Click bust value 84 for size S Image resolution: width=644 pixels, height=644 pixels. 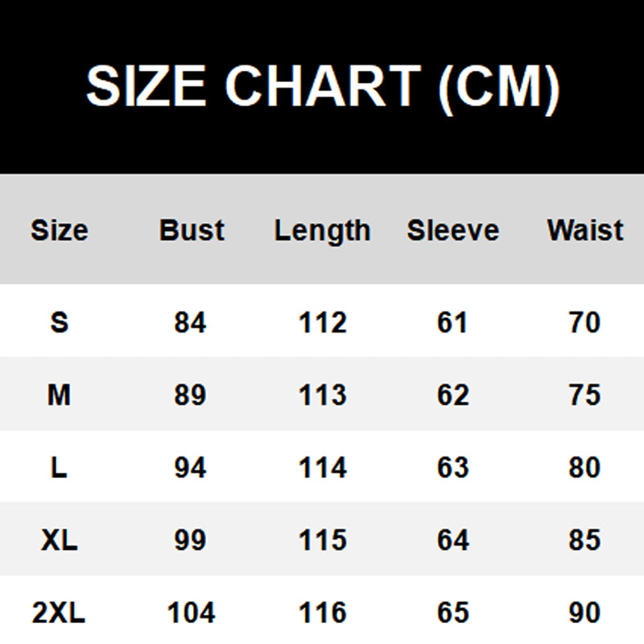[191, 323]
